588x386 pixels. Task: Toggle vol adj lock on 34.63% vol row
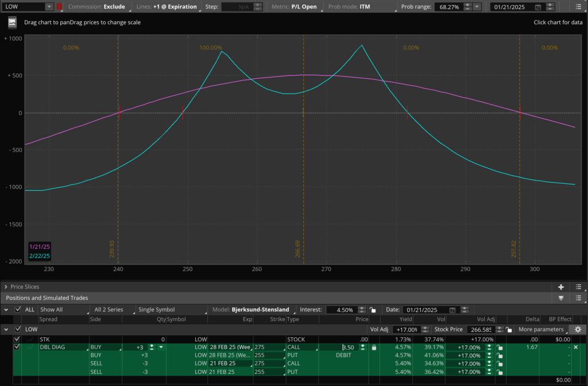tap(500, 364)
